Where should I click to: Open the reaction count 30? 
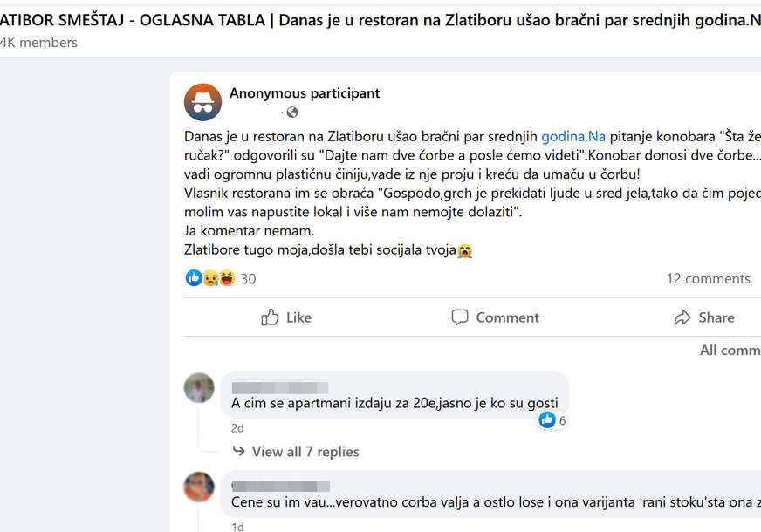tap(249, 279)
